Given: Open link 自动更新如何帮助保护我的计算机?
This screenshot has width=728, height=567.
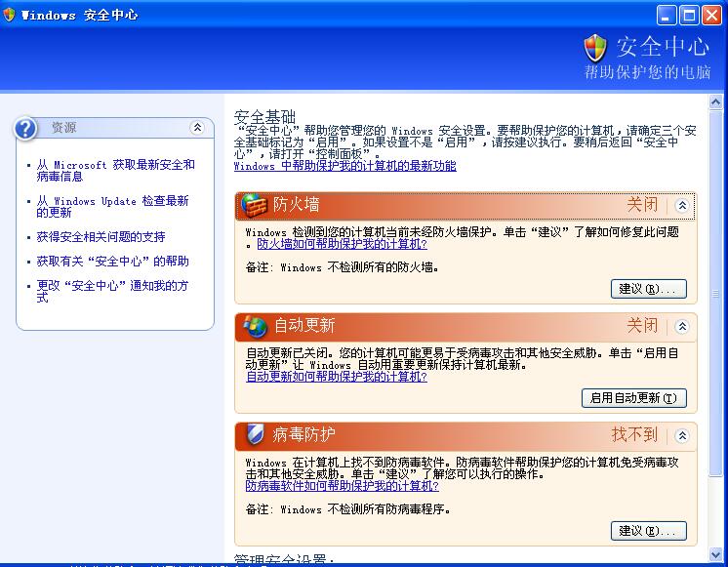Looking at the screenshot, I should [x=336, y=376].
